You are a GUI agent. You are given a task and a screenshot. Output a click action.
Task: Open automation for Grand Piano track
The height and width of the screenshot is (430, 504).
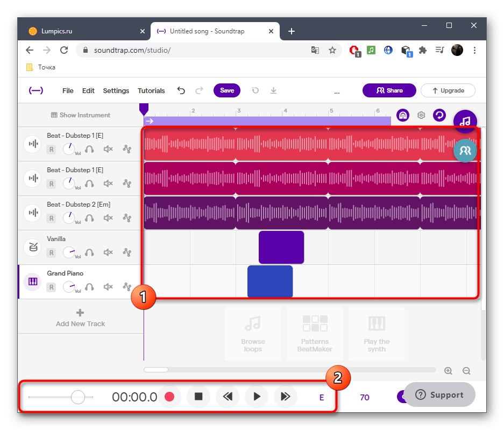[x=127, y=287]
